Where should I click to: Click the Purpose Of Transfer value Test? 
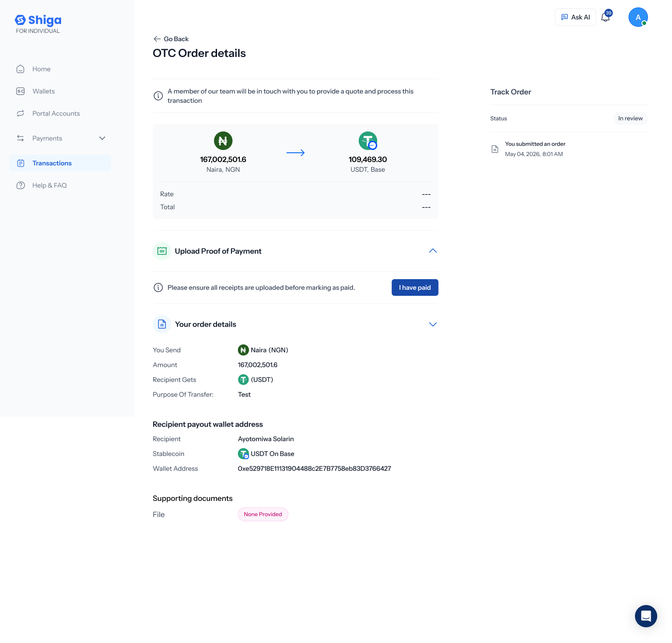pyautogui.click(x=244, y=394)
